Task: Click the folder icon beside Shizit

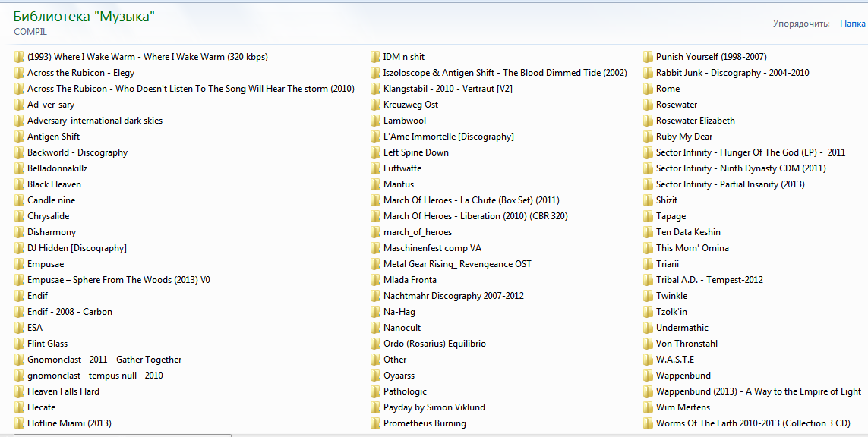Action: [x=649, y=200]
